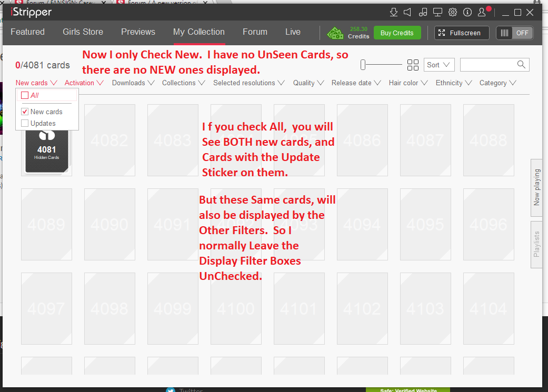This screenshot has width=548, height=392.
Task: Click the search magnifier icon
Action: (x=521, y=65)
